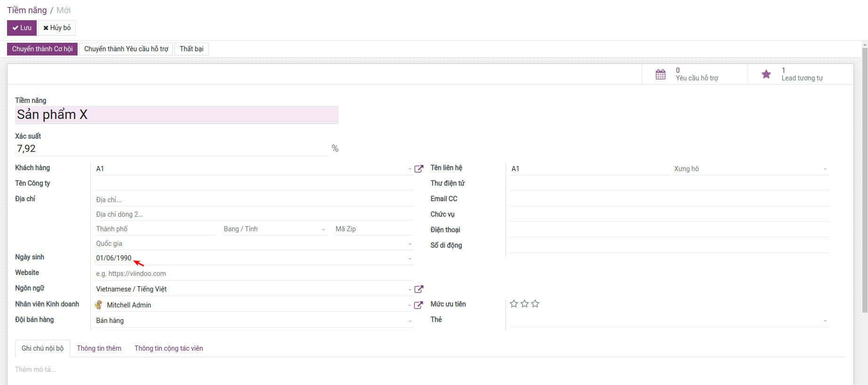Expand the Xưng hô title dropdown
This screenshot has width=868, height=385.
pos(825,169)
